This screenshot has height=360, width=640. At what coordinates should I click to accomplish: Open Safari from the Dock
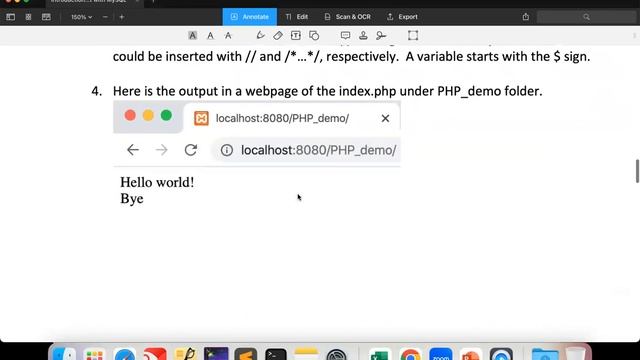tap(124, 354)
